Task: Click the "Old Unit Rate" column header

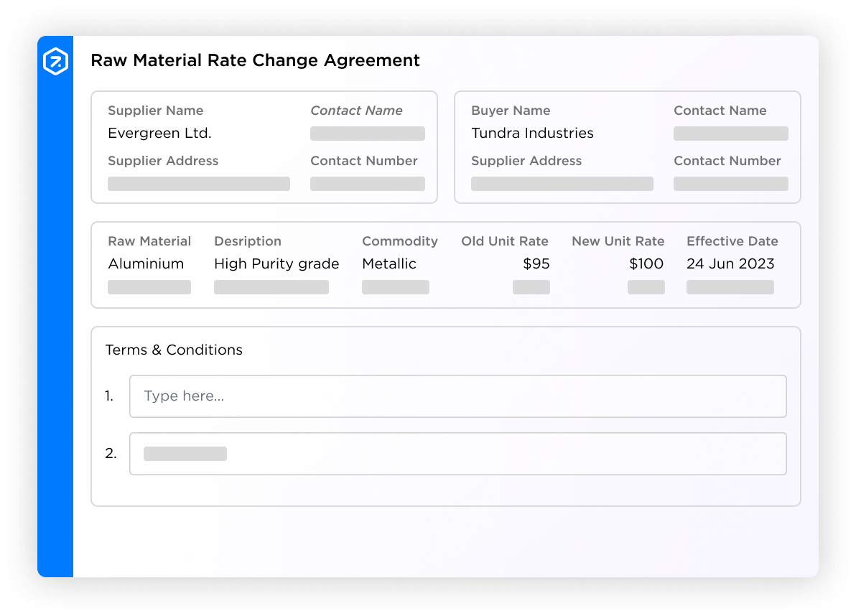Action: point(504,241)
